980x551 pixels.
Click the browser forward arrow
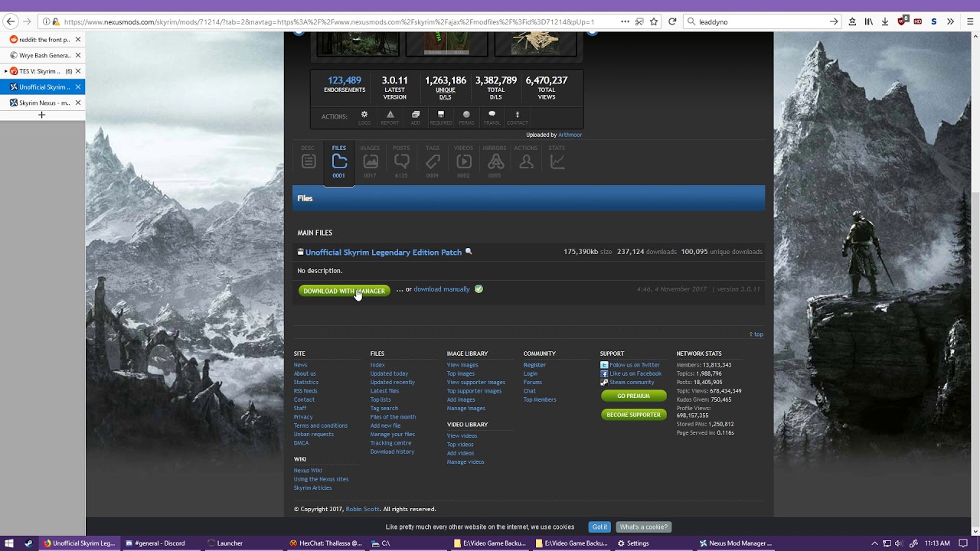tap(28, 21)
